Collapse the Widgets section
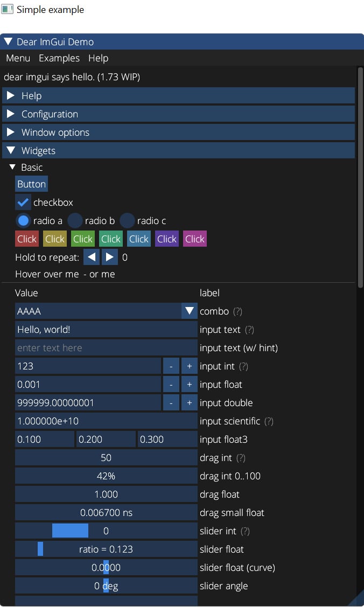This screenshot has width=364, height=607. 178,151
